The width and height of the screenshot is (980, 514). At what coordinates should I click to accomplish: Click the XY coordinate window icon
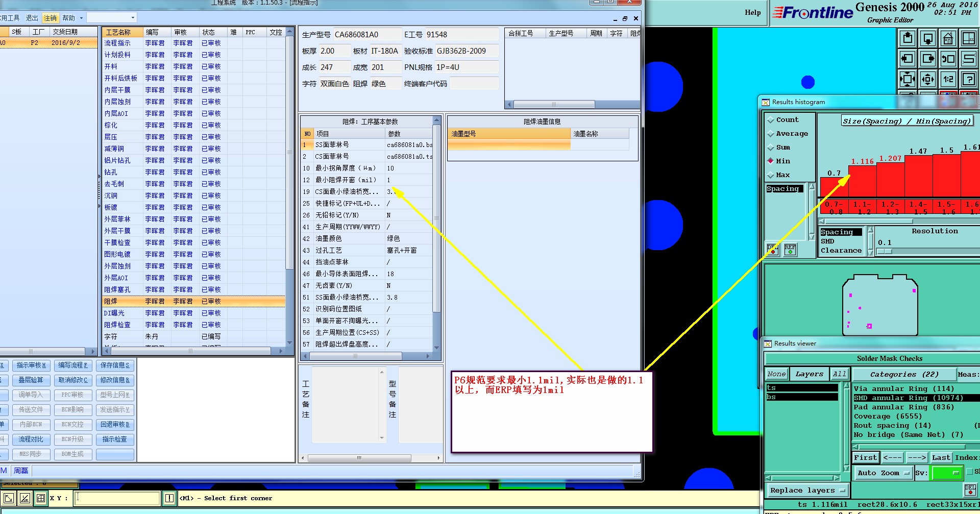(969, 38)
